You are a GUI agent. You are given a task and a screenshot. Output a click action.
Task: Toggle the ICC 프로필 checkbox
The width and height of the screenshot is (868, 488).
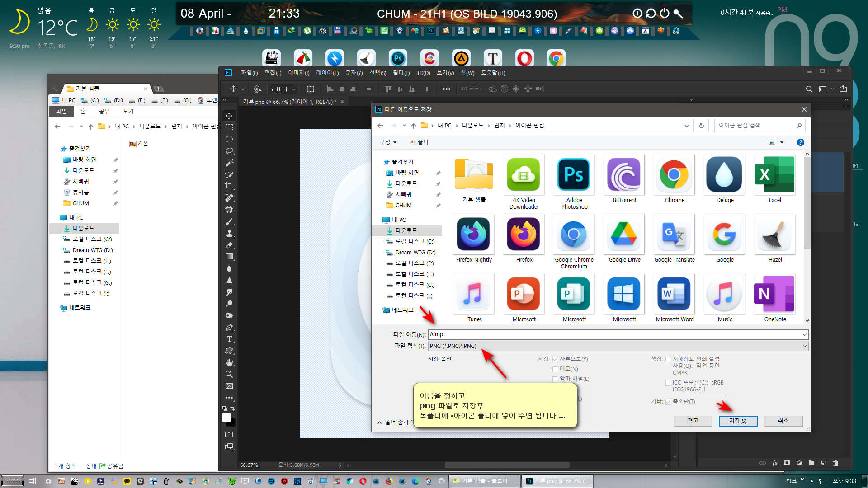tap(668, 383)
